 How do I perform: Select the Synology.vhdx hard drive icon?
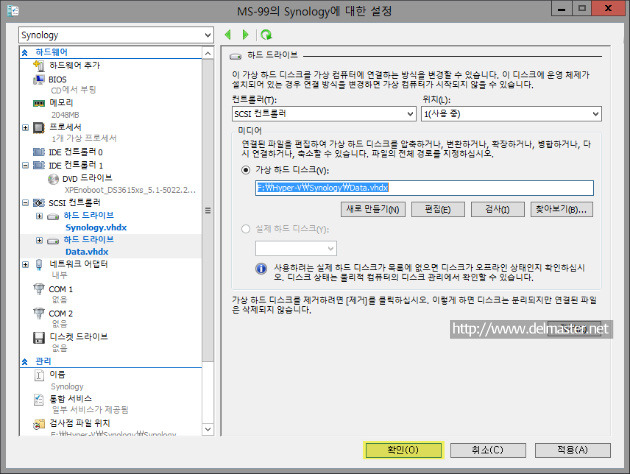53,217
